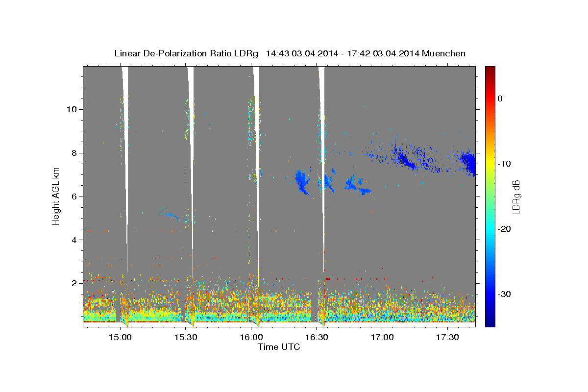
Task: Click the 17:00 time tick label
Action: click(x=382, y=337)
